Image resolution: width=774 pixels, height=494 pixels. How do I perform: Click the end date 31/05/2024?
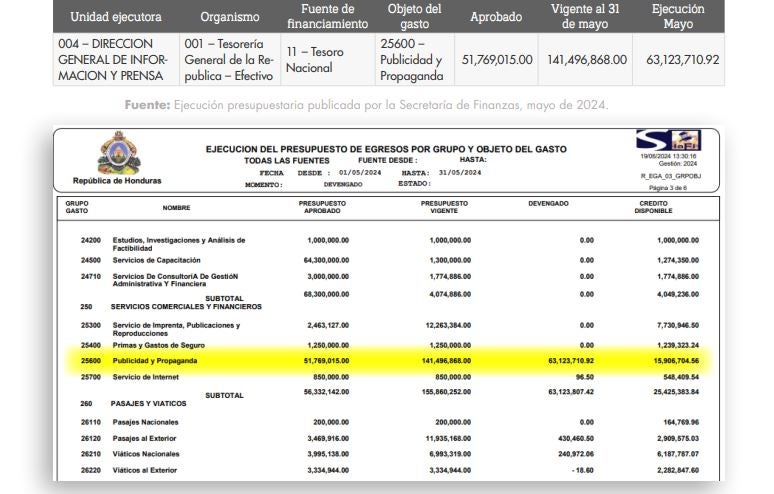(460, 173)
